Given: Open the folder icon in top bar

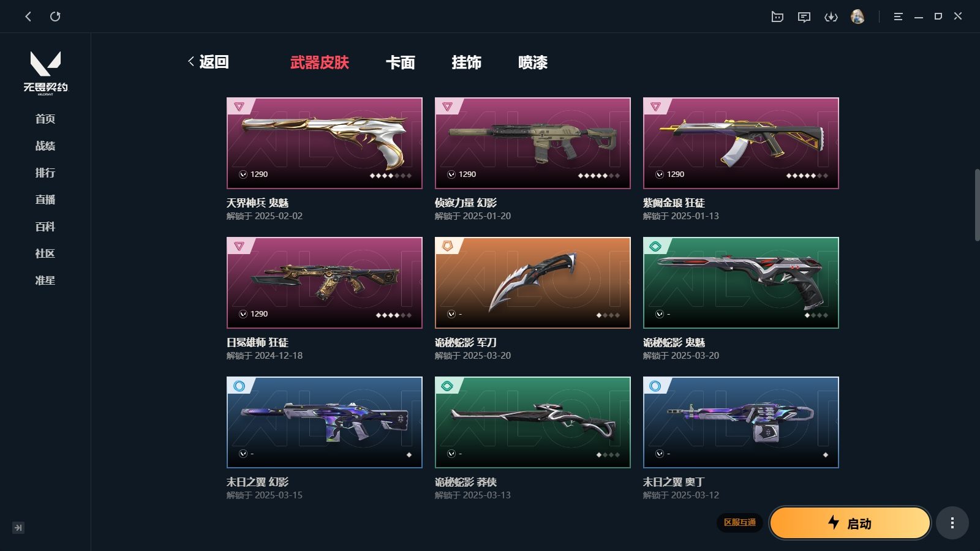Looking at the screenshot, I should [x=777, y=17].
